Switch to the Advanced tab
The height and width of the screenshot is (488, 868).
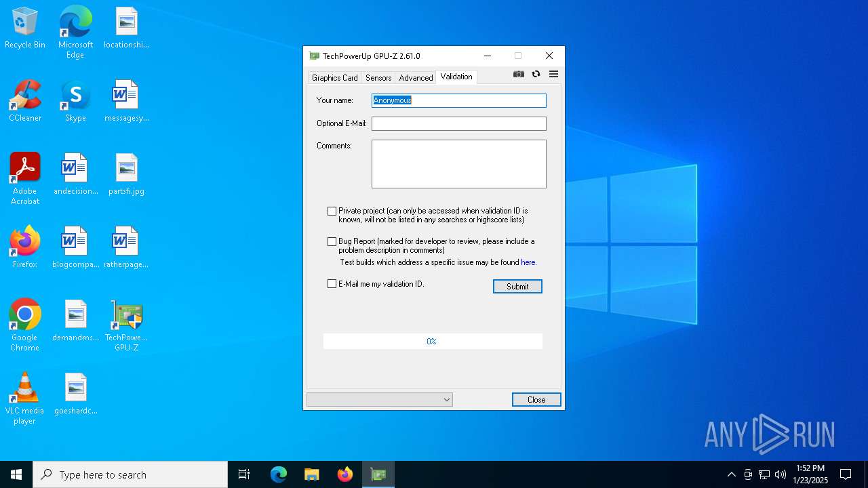tap(416, 77)
